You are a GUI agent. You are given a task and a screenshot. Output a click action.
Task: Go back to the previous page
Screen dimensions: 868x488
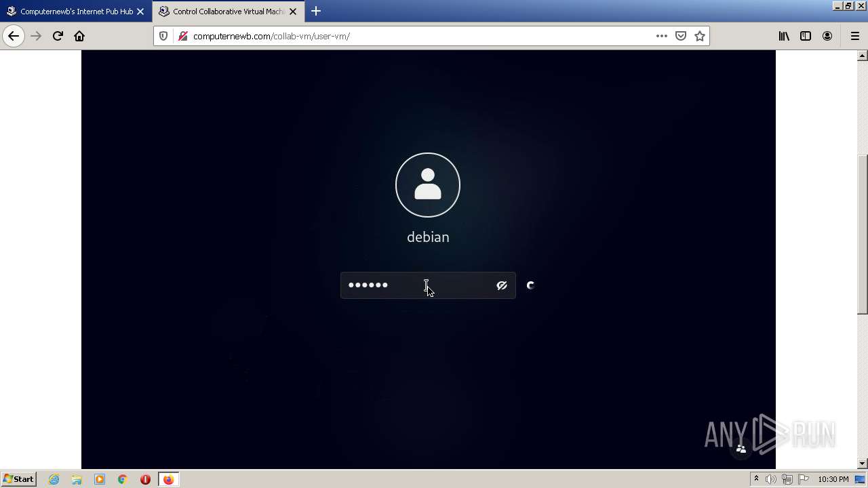14,36
